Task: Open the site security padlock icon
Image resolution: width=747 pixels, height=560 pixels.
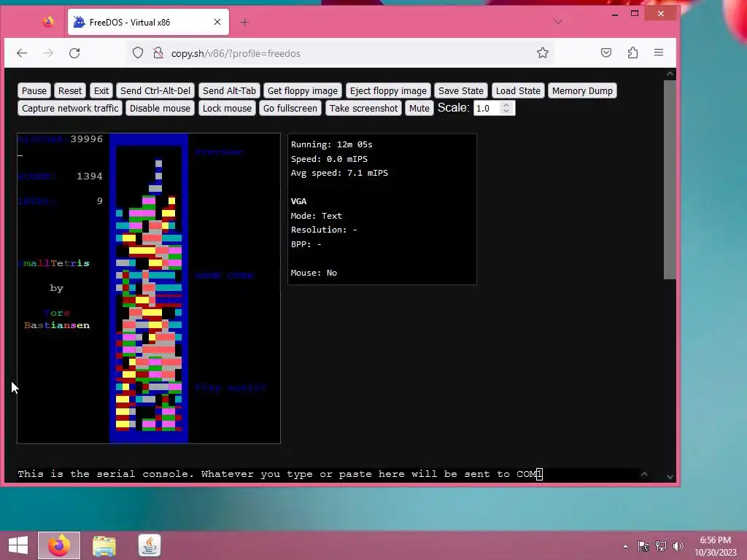Action: [158, 52]
